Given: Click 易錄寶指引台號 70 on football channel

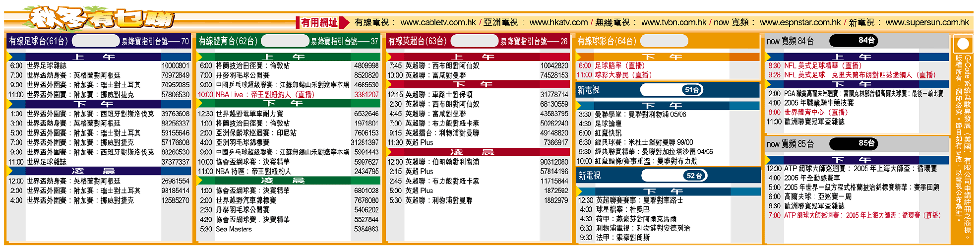Looking at the screenshot, I should 155,42.
